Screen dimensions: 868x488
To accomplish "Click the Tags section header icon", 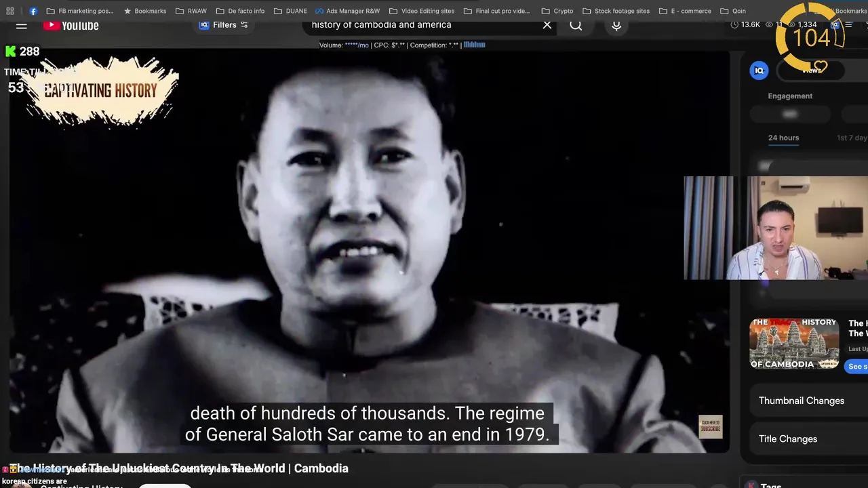I will tap(751, 485).
